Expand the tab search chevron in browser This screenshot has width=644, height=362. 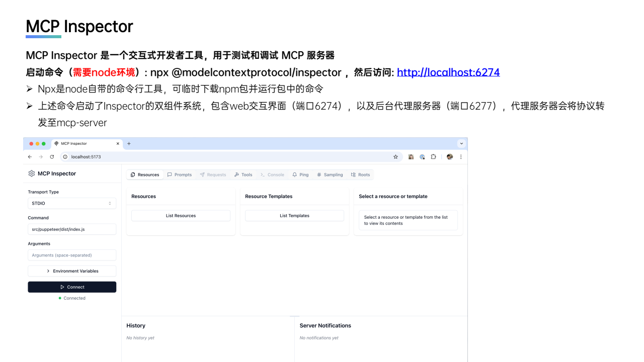[x=461, y=143]
